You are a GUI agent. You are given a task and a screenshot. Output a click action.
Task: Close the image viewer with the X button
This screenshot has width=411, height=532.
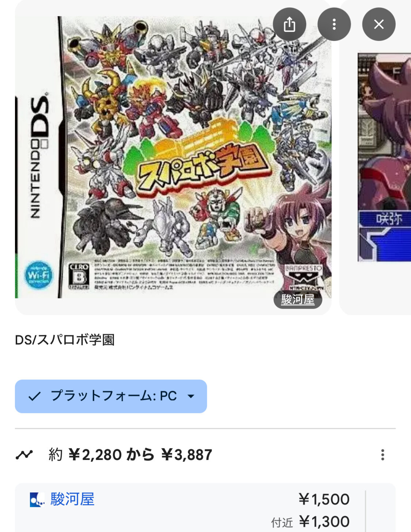coord(378,24)
